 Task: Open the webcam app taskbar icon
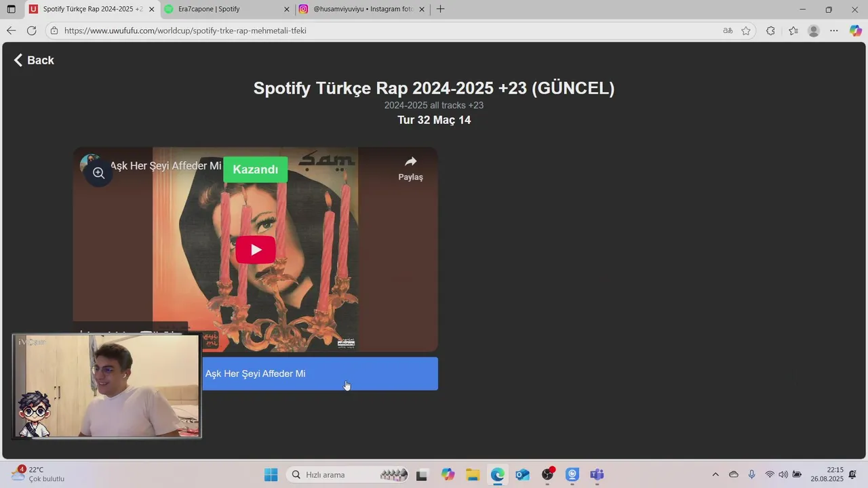(x=572, y=474)
